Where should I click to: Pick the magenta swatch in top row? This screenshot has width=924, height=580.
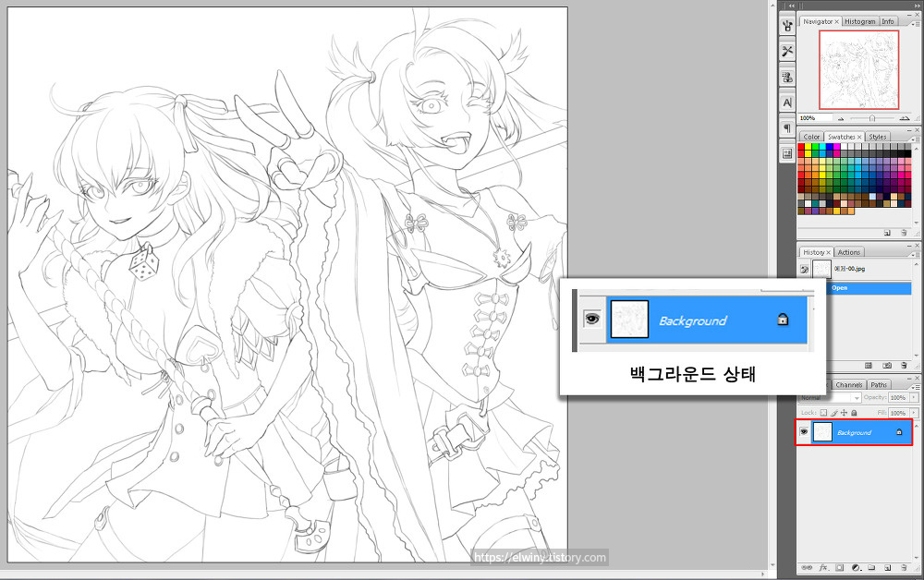point(837,147)
